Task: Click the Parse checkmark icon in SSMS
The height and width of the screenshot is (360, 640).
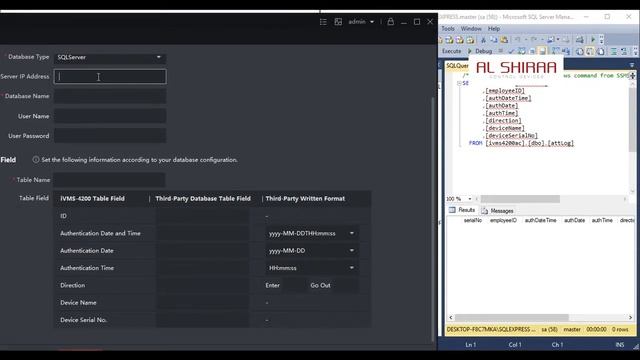Action: tap(511, 51)
